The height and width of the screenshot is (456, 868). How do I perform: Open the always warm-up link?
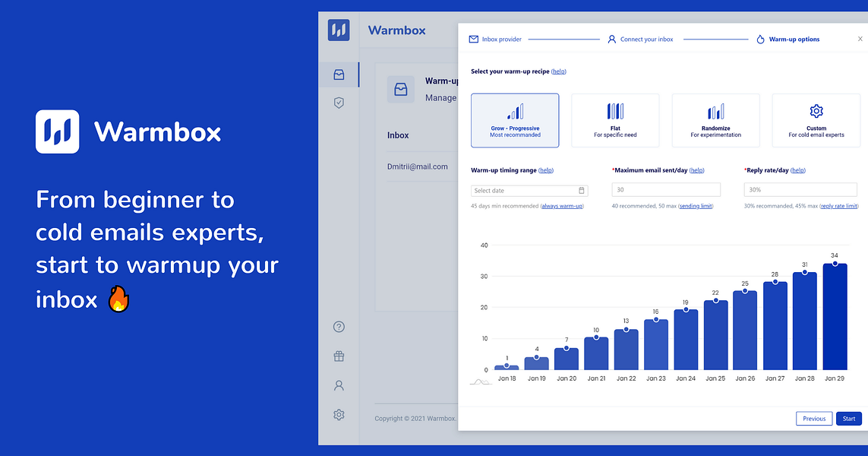[x=562, y=205]
